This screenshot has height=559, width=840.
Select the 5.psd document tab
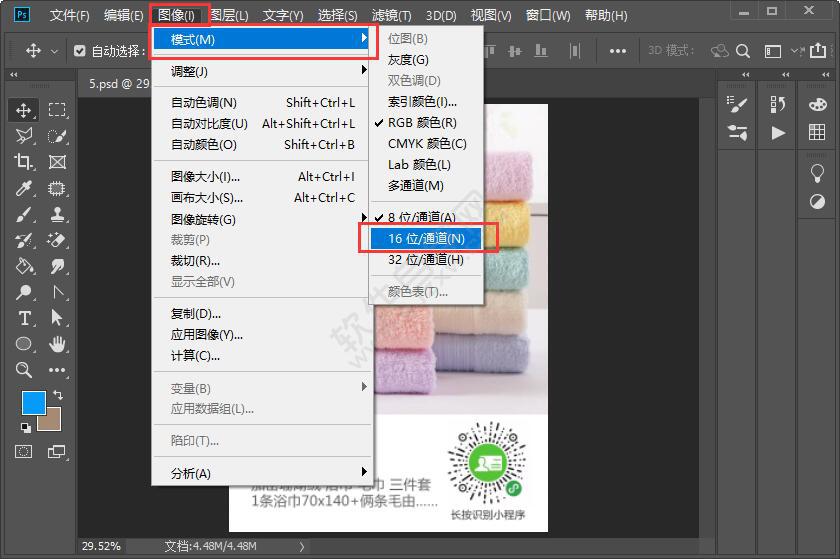(119, 84)
